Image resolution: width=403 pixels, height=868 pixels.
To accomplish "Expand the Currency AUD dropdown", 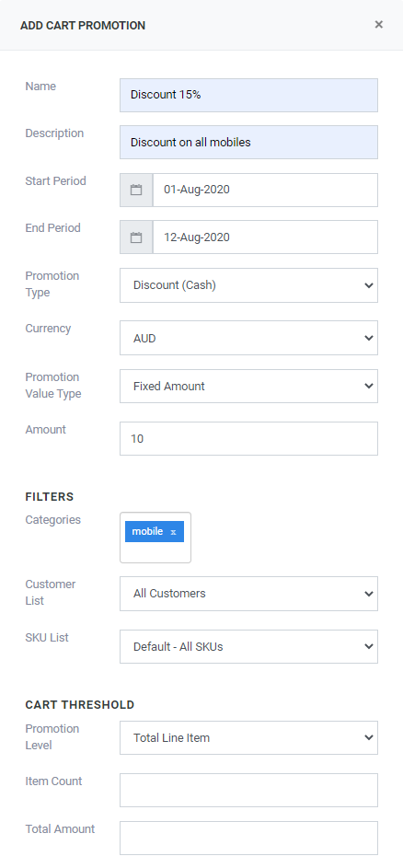I will click(248, 338).
